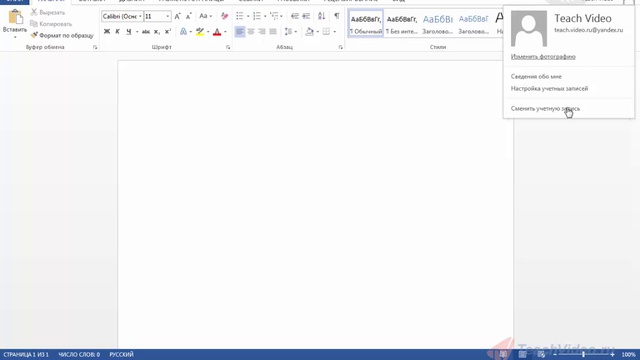The height and width of the screenshot is (360, 640).
Task: Open Настройка учетных записей
Action: tap(549, 89)
